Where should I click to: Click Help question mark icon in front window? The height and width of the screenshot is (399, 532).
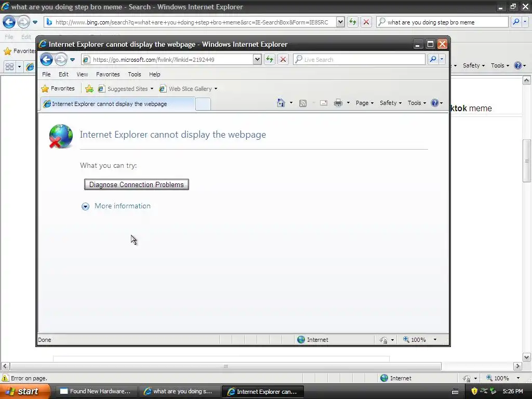pos(435,103)
